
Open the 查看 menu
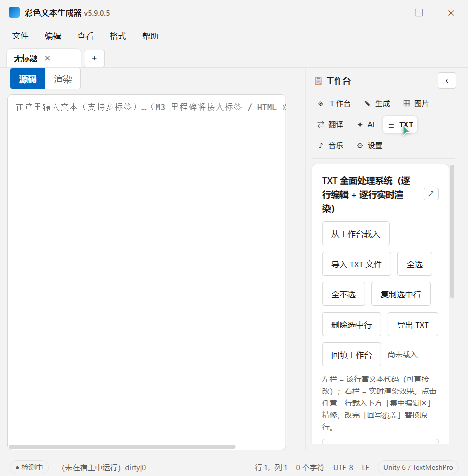tap(85, 36)
